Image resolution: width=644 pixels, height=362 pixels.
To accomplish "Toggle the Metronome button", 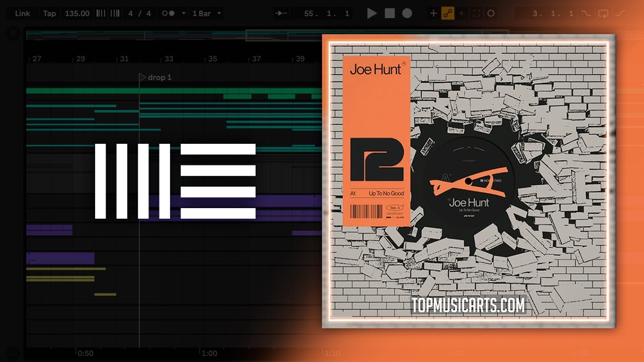I will 168,14.
